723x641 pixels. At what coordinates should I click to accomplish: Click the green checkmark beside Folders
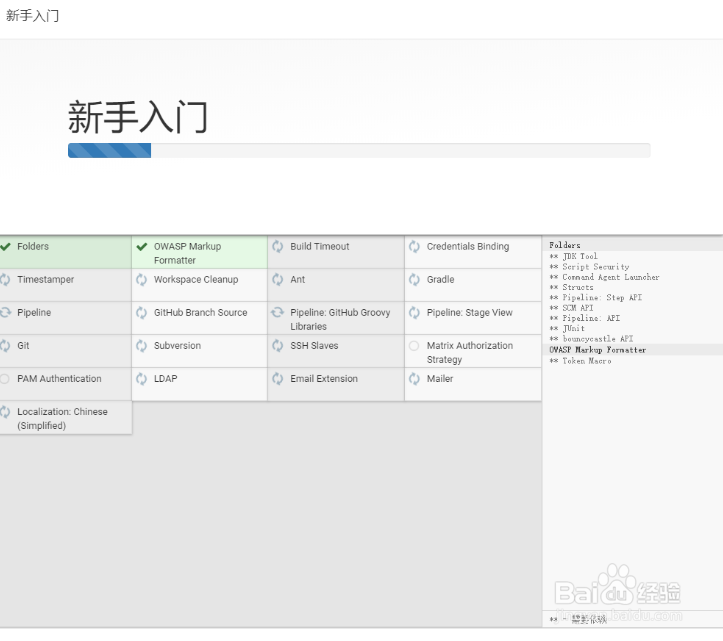(x=5, y=247)
